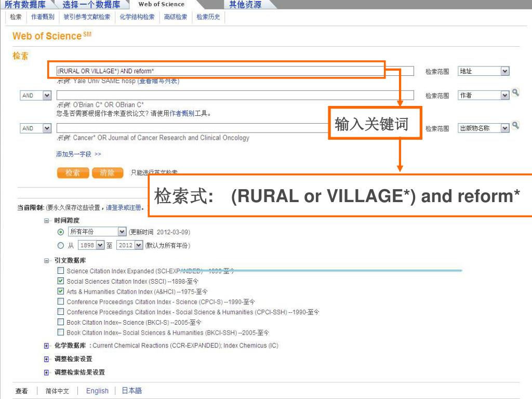The height and width of the screenshot is (399, 532).
Task: Click the orange 清除 clear button
Action: (x=108, y=172)
